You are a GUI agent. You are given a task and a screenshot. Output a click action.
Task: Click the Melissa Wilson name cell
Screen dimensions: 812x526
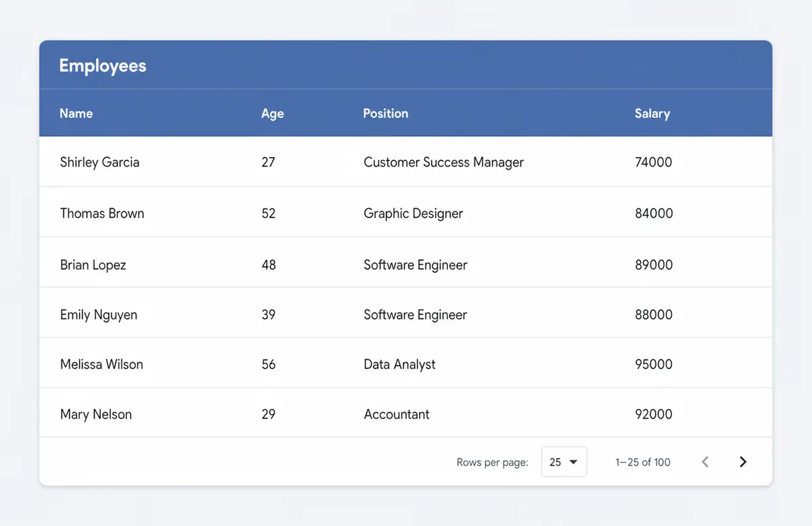pyautogui.click(x=101, y=364)
